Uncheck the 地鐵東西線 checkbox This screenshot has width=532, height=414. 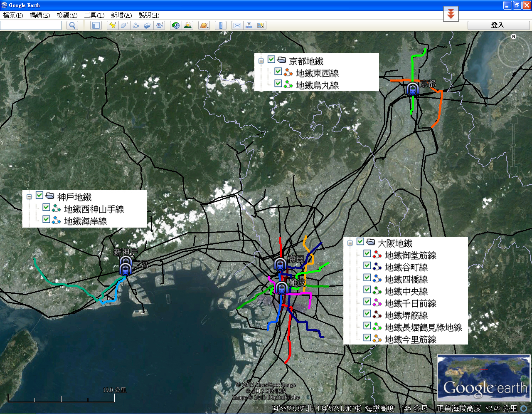278,72
